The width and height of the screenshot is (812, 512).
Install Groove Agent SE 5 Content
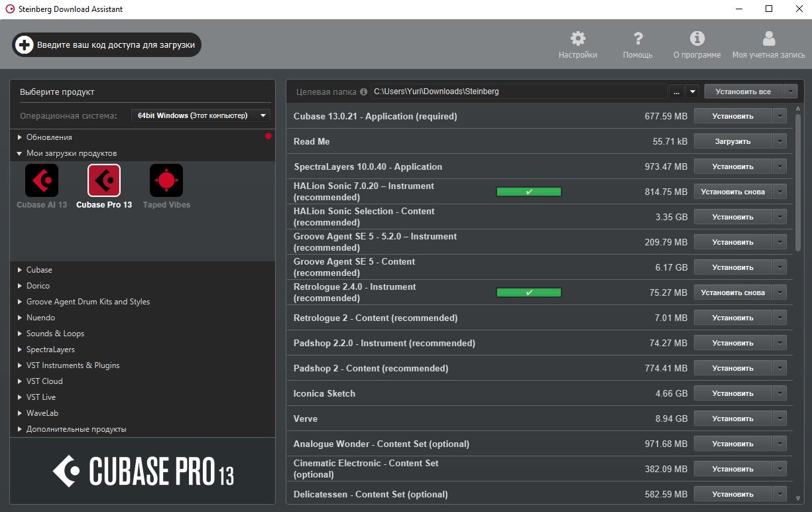pyautogui.click(x=733, y=267)
